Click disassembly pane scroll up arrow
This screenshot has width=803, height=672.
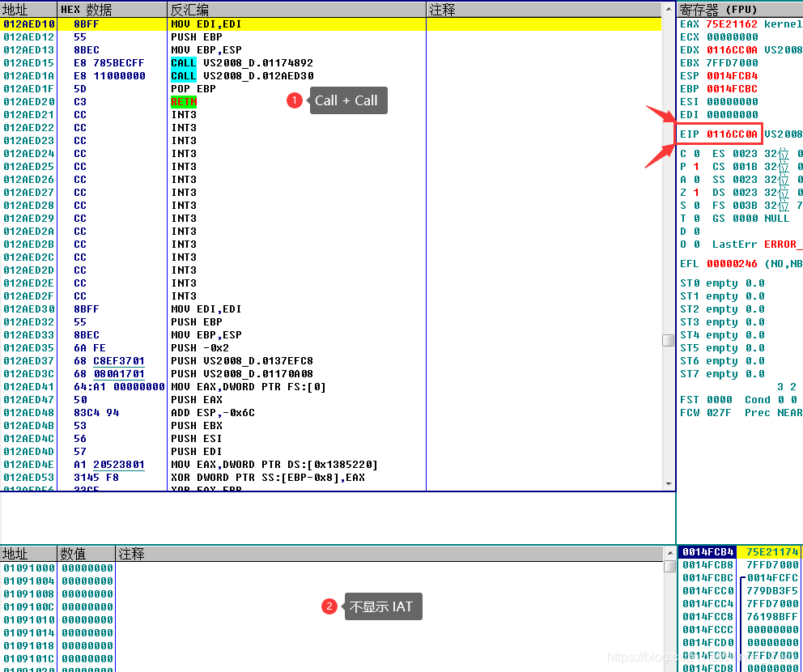(669, 9)
